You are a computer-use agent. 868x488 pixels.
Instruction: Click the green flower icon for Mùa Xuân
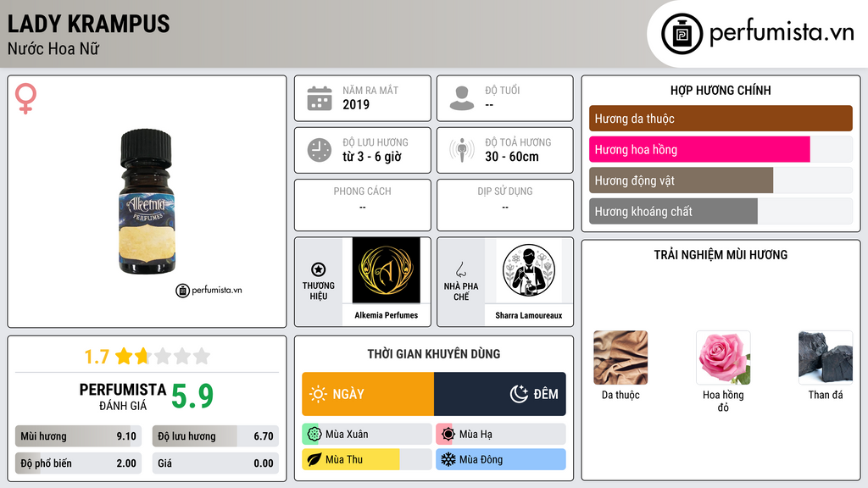pos(314,435)
